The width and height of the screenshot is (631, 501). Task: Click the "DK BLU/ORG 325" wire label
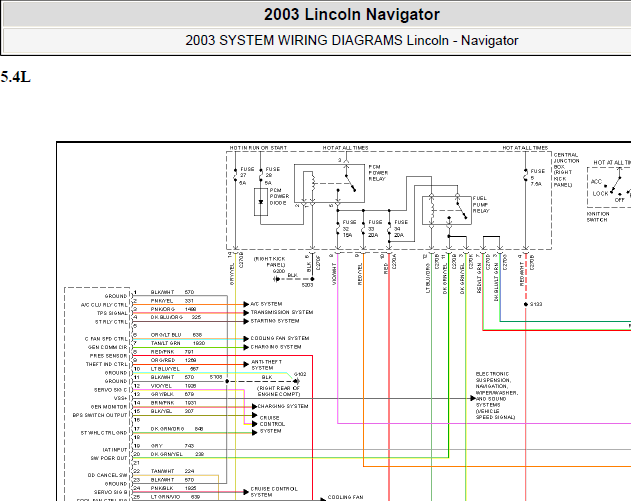pyautogui.click(x=175, y=318)
